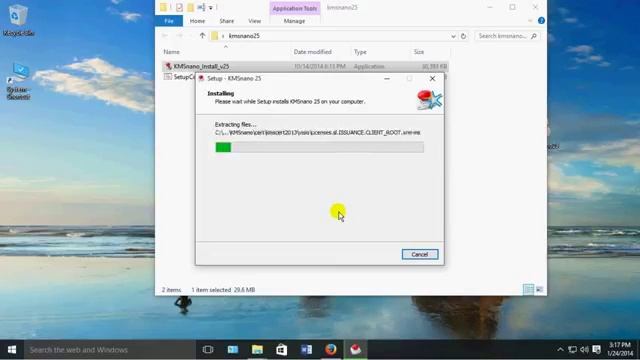The width and height of the screenshot is (640, 360).
Task: Go up one folder level
Action: (x=202, y=36)
